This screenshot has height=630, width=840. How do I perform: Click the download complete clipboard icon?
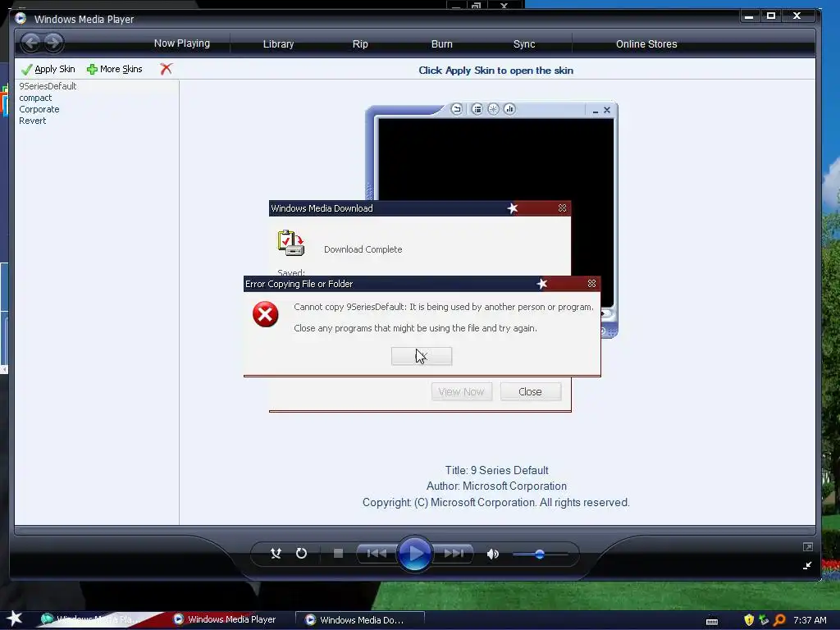[x=291, y=243]
